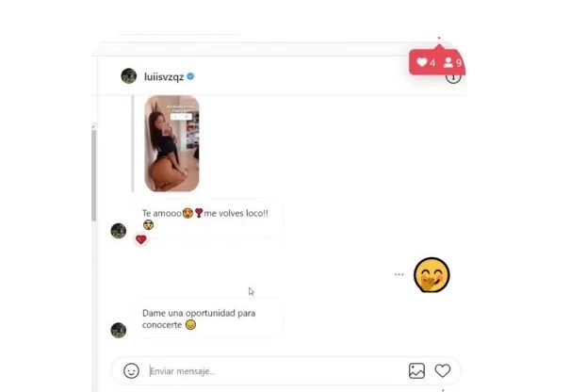Click the verified badge next to luiisvzqz
The height and width of the screenshot is (392, 570).
190,76
